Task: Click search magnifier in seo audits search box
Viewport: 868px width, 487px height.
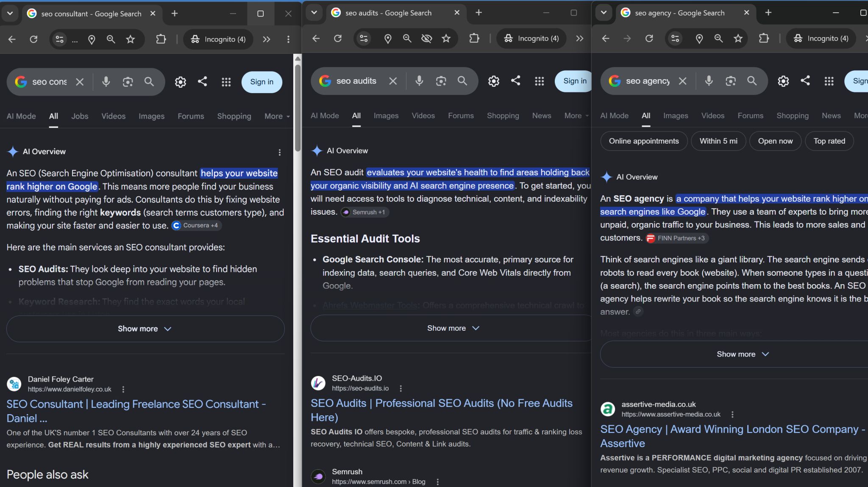Action: pyautogui.click(x=462, y=80)
